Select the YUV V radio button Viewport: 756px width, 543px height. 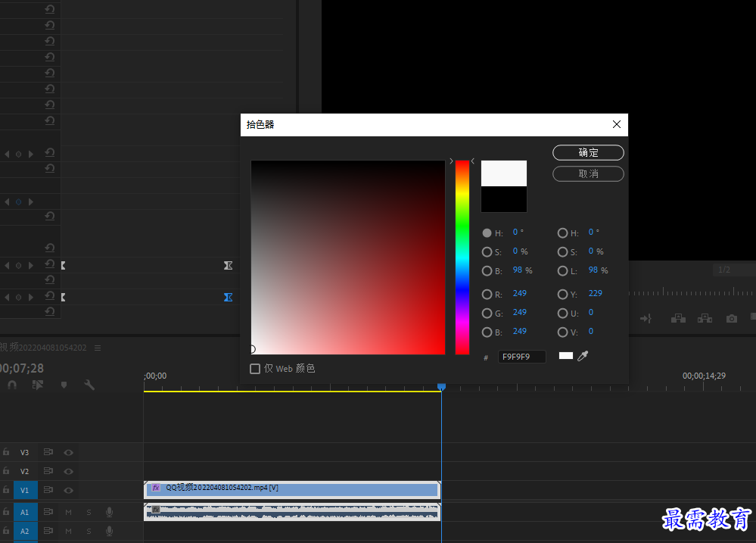[x=563, y=332]
